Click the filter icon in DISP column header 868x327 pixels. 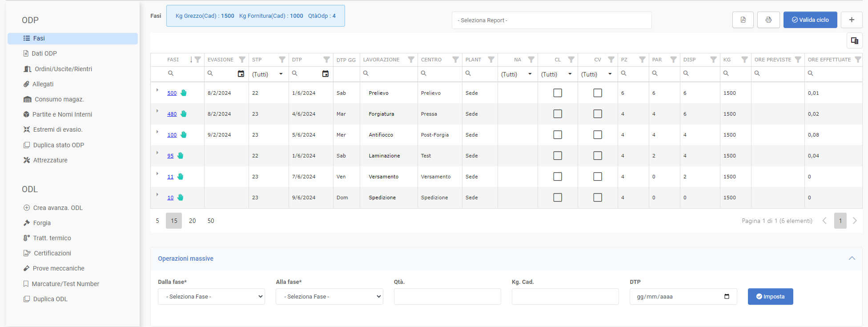pos(713,60)
